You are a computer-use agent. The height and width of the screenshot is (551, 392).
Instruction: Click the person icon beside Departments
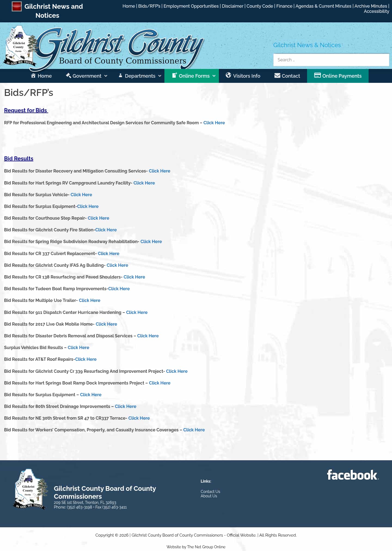point(120,75)
